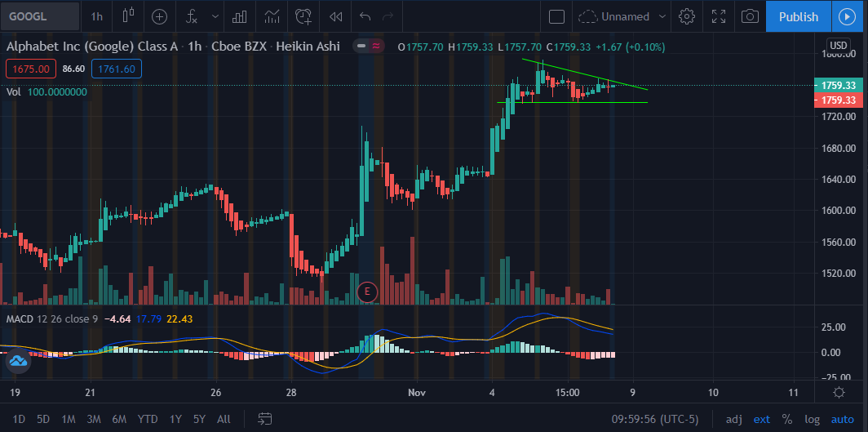Viewport: 868px width, 432px height.
Task: Toggle log scale mode
Action: click(812, 419)
